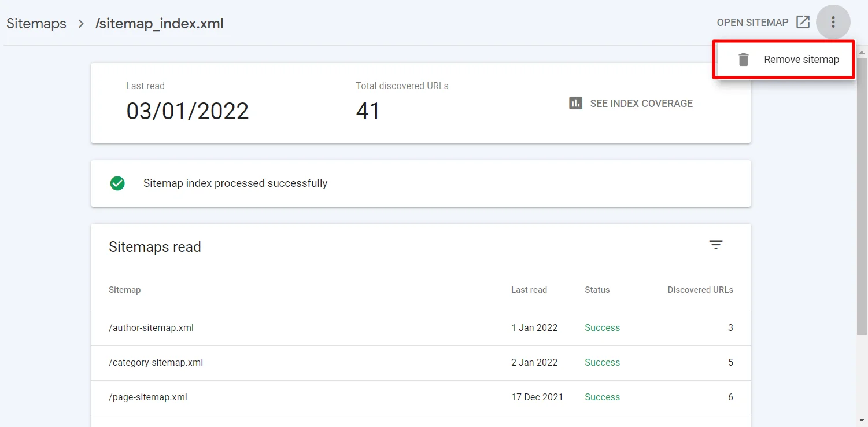The width and height of the screenshot is (868, 427).
Task: Click the open-in-new-tab icon beside OPEN SITEMAP
Action: coord(803,22)
